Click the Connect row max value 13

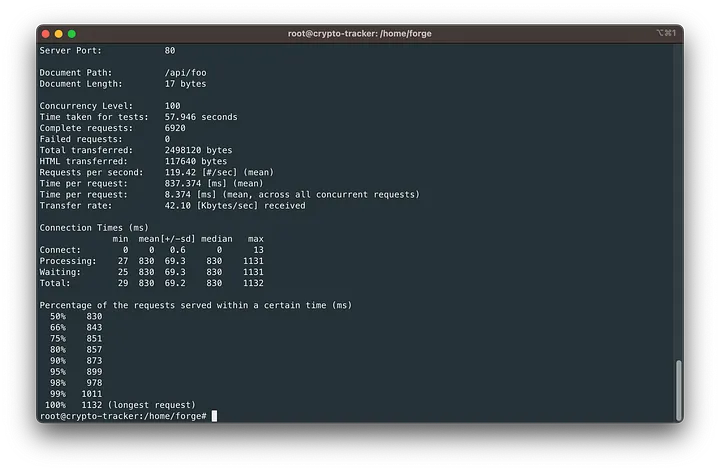[259, 250]
